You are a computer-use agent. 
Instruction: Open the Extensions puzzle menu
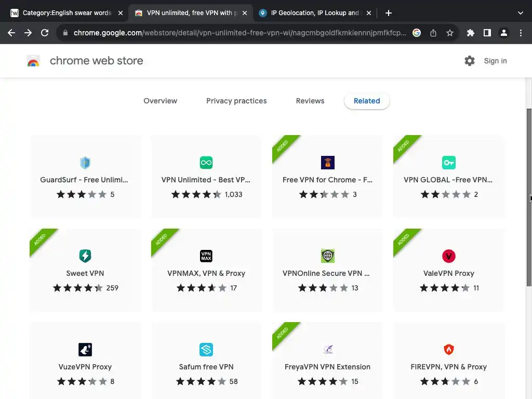click(x=470, y=33)
